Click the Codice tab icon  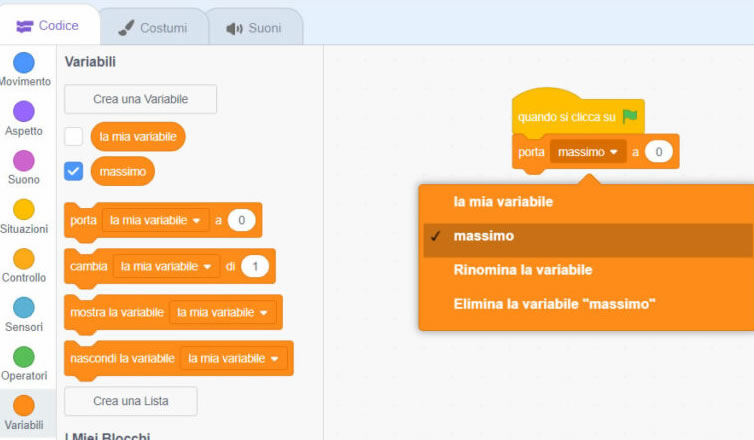(x=25, y=26)
